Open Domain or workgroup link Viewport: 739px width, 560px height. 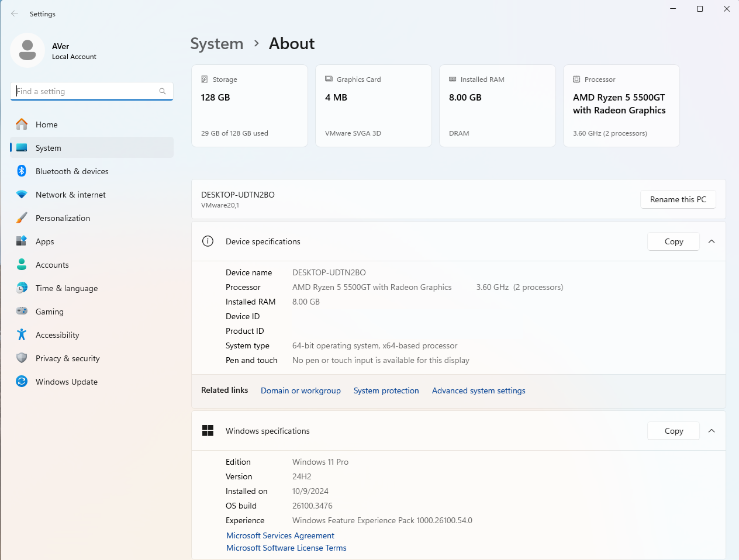click(x=301, y=390)
